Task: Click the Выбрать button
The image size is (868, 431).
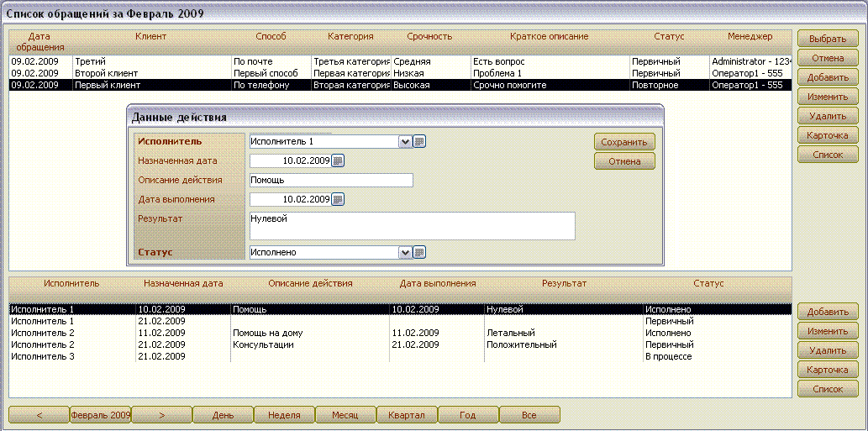Action: [x=828, y=39]
